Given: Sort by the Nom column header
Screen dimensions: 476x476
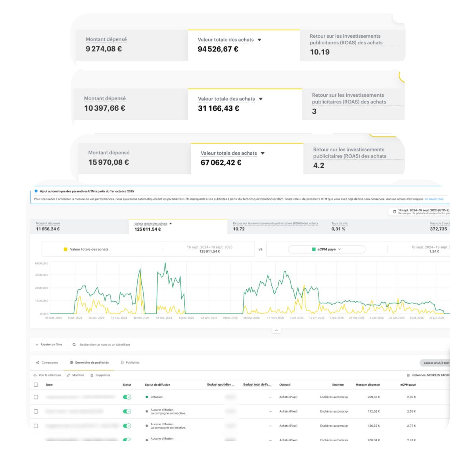Looking at the screenshot, I should point(49,385).
